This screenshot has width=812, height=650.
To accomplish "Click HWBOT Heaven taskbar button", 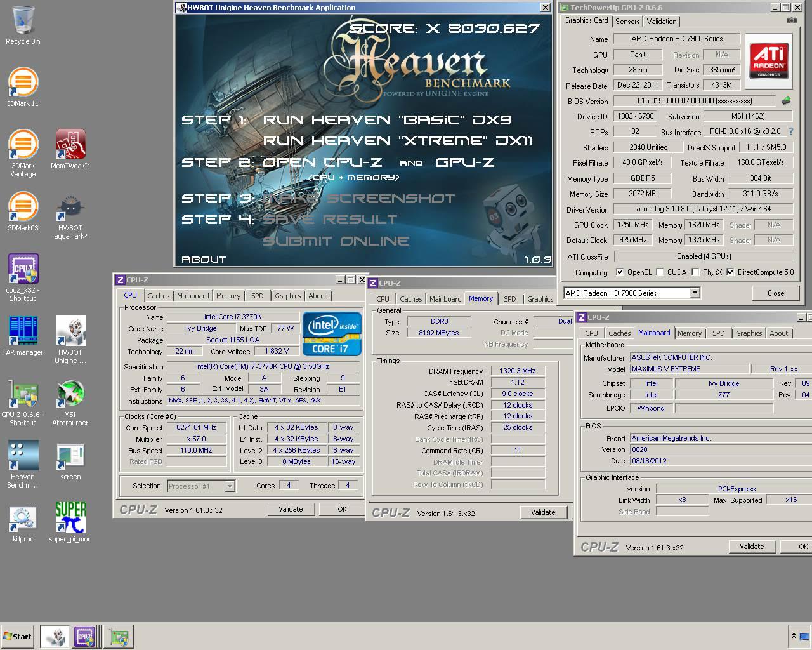I will (x=55, y=636).
